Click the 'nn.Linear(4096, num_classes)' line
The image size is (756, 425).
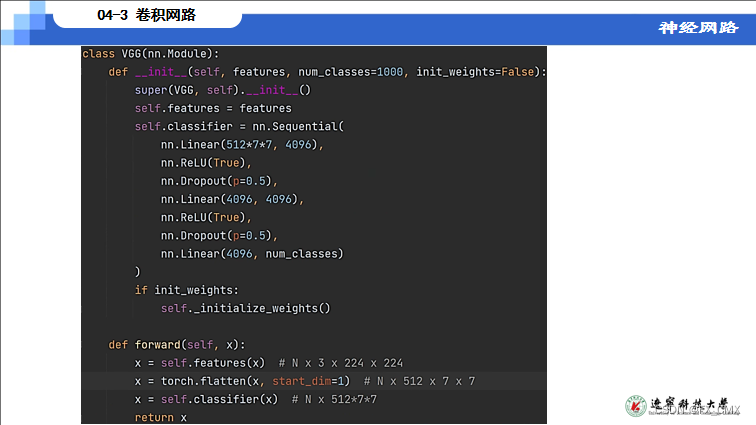(x=252, y=254)
